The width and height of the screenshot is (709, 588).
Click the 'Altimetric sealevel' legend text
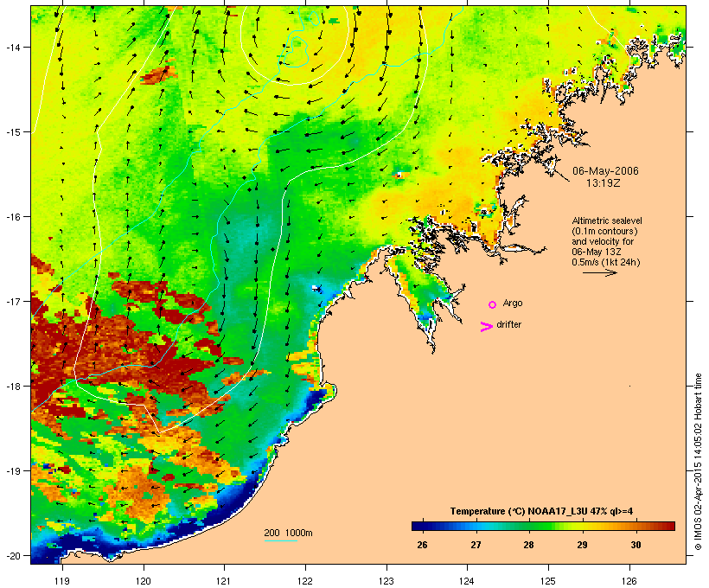point(607,220)
